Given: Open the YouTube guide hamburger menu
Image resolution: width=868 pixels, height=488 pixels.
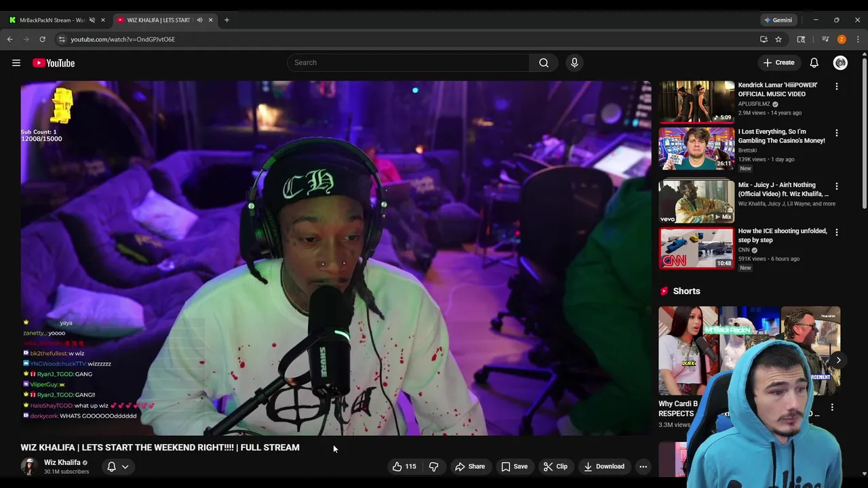Looking at the screenshot, I should (16, 63).
